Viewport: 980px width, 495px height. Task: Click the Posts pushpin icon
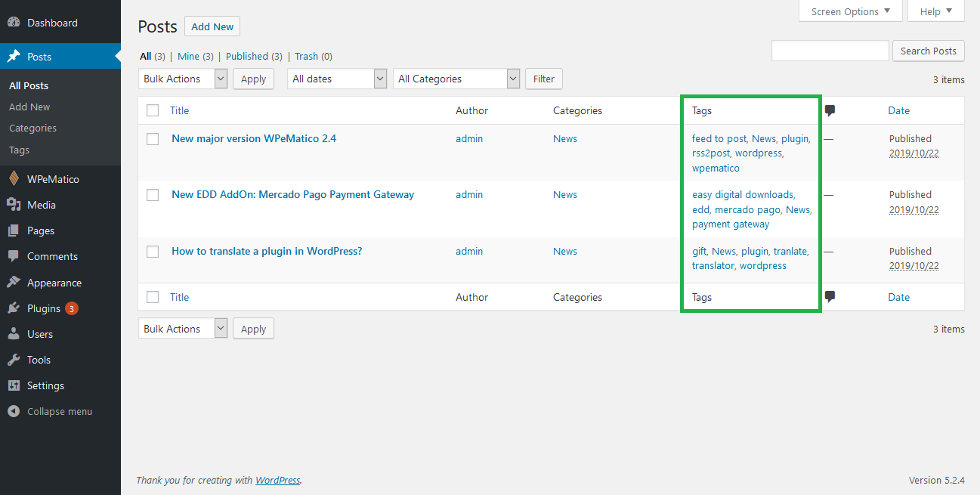(14, 57)
